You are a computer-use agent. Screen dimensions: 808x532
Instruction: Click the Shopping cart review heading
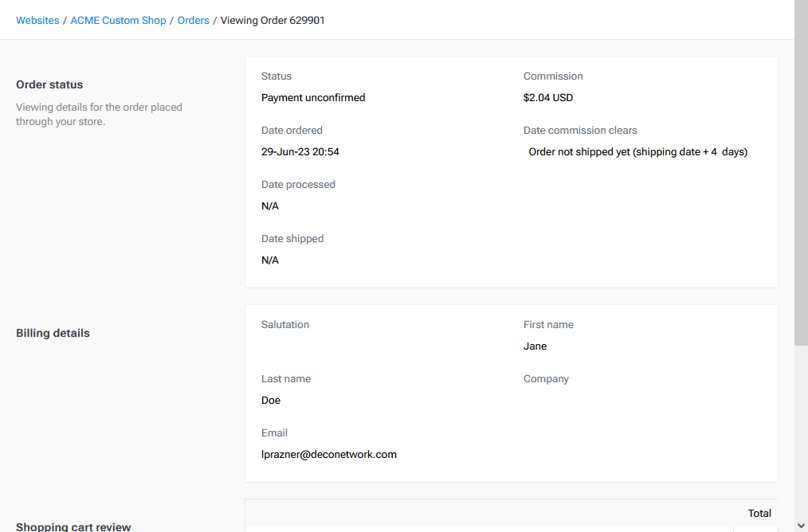pos(73,526)
